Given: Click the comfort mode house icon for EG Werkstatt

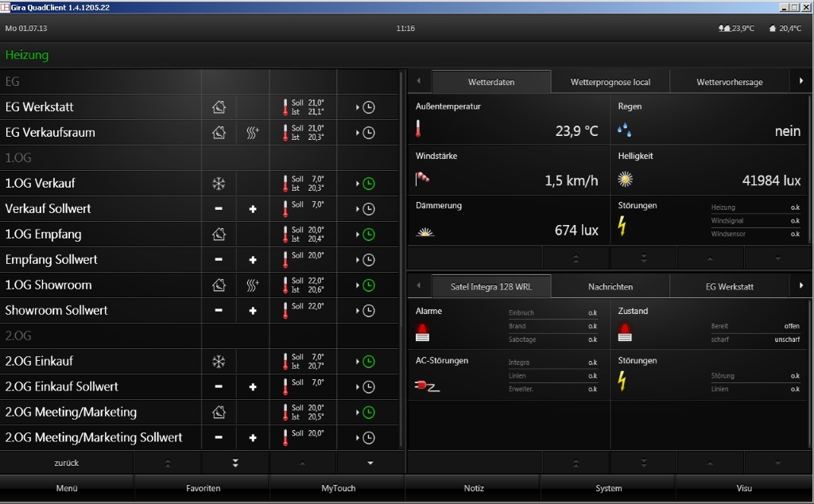Looking at the screenshot, I should [219, 107].
